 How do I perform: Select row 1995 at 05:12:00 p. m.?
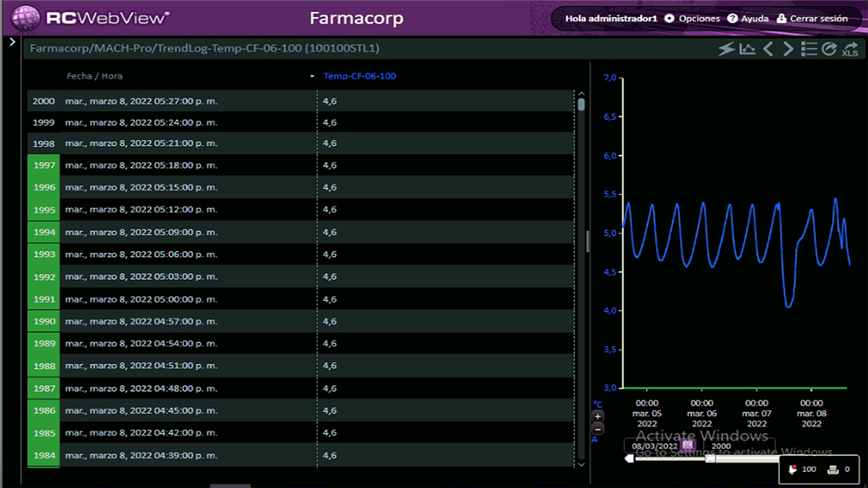click(x=301, y=209)
